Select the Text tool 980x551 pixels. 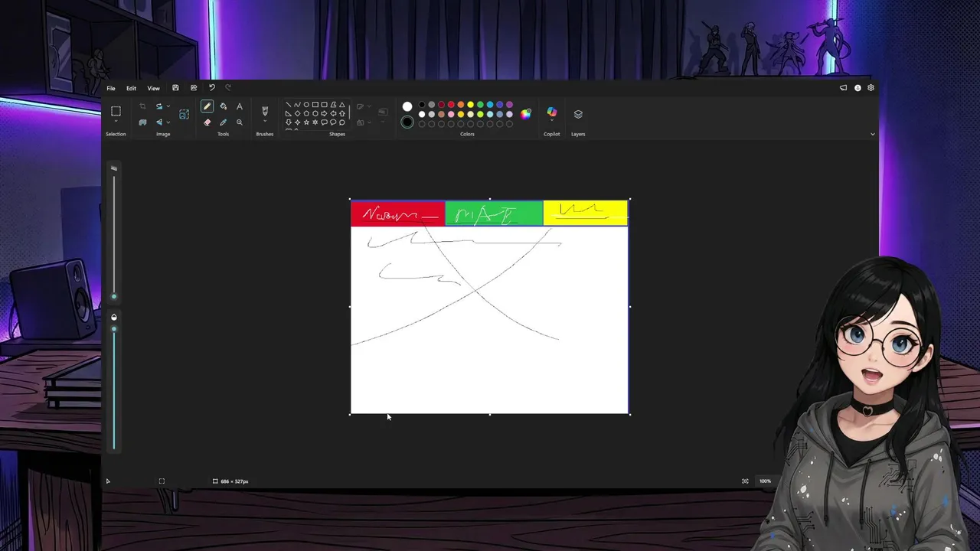[x=240, y=106]
